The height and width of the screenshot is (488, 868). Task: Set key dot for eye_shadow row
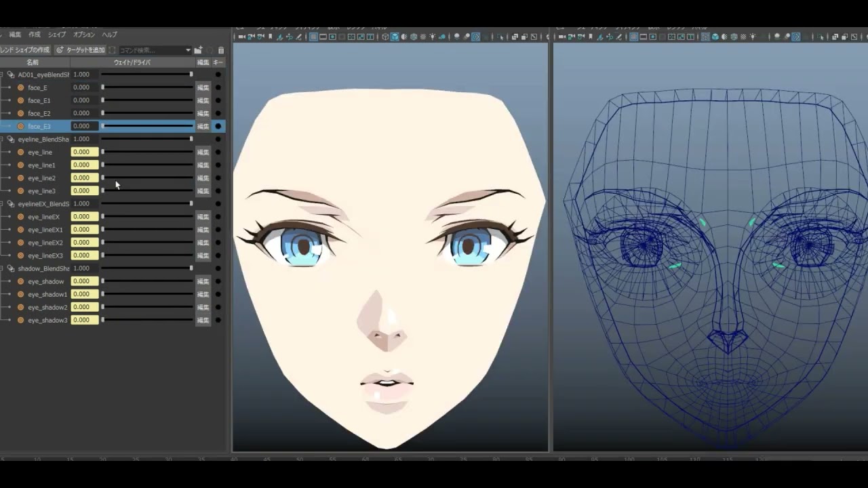[x=218, y=281]
